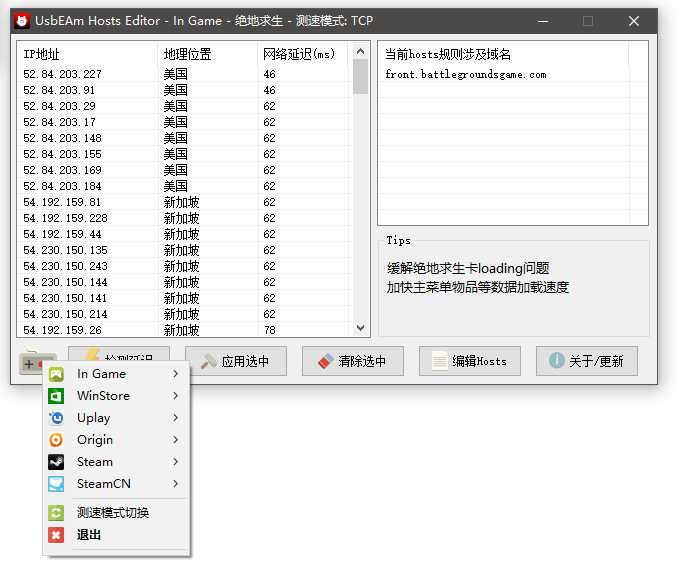Screen dimensions: 677x577
Task: Click the SteamCN icon in menu
Action: tap(57, 484)
